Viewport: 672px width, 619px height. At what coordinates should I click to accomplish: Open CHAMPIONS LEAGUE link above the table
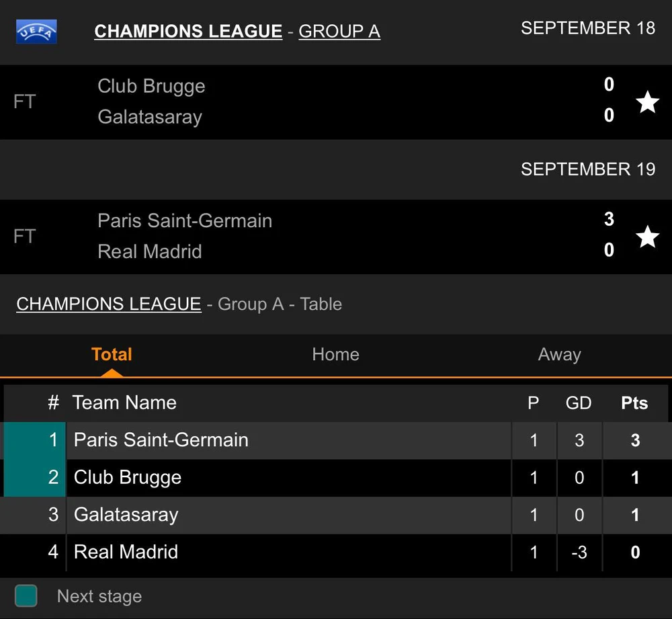tap(108, 304)
